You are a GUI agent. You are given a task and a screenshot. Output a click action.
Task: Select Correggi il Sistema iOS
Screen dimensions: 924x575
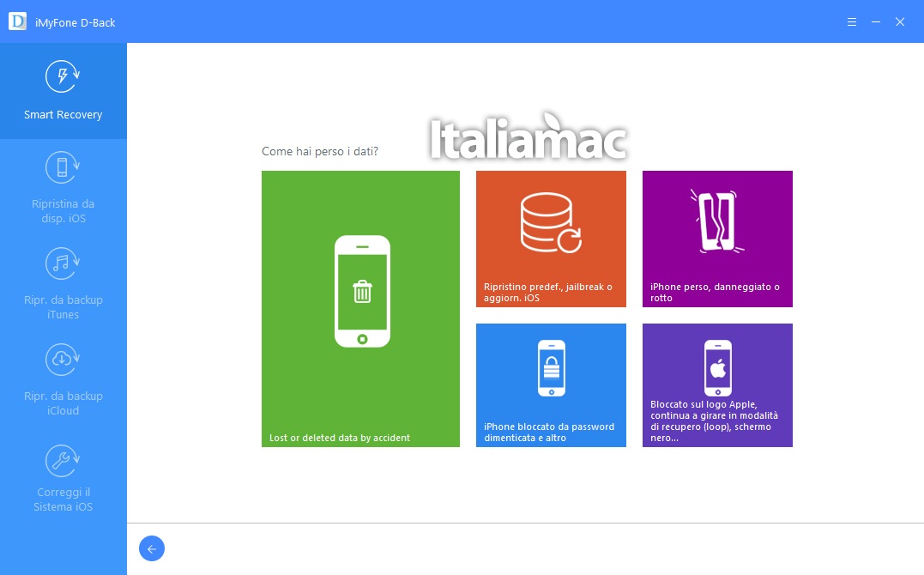click(x=63, y=476)
